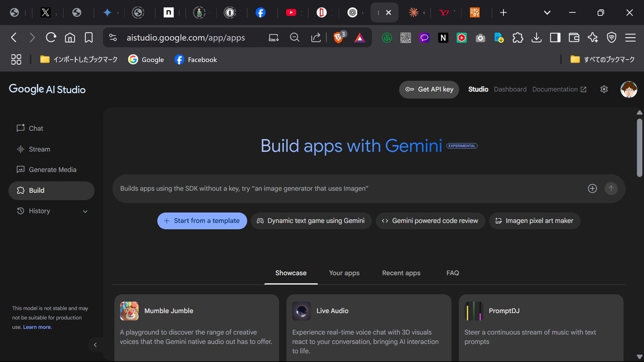644x362 pixels.
Task: Click the share icon in address bar
Action: click(316, 38)
